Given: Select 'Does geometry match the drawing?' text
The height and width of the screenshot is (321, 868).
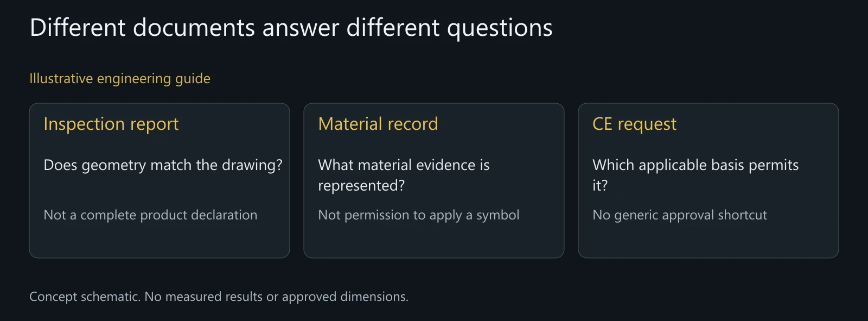Looking at the screenshot, I should click(x=163, y=165).
